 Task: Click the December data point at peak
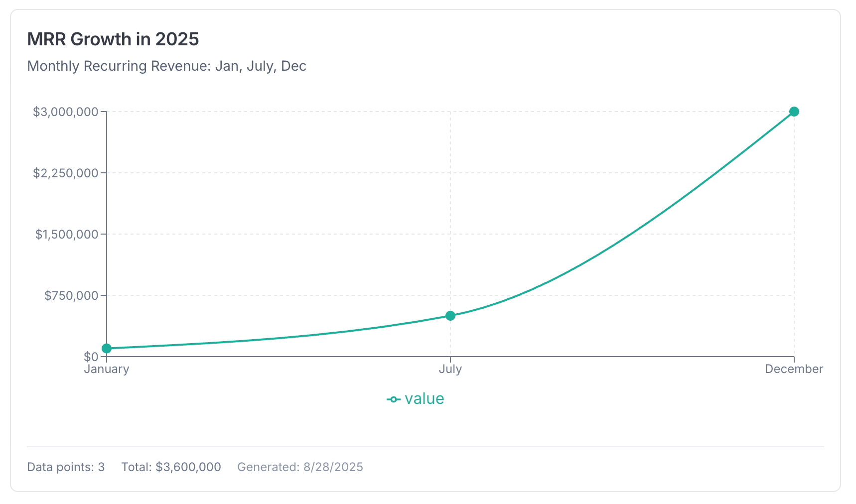click(x=794, y=112)
